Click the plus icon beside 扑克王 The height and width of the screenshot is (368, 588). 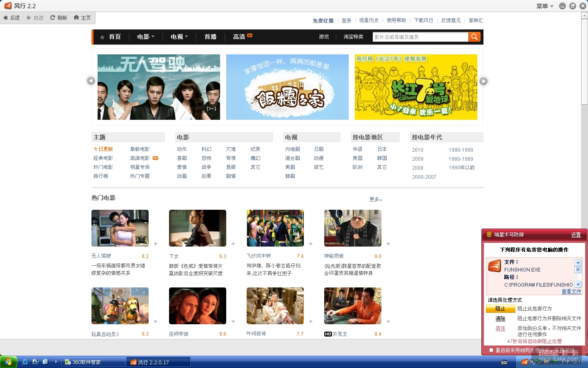coord(388,321)
